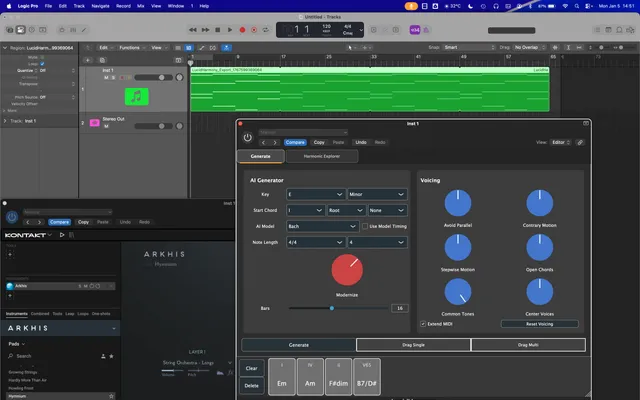Open the Key root note dropdown
The height and width of the screenshot is (400, 640).
[316, 194]
